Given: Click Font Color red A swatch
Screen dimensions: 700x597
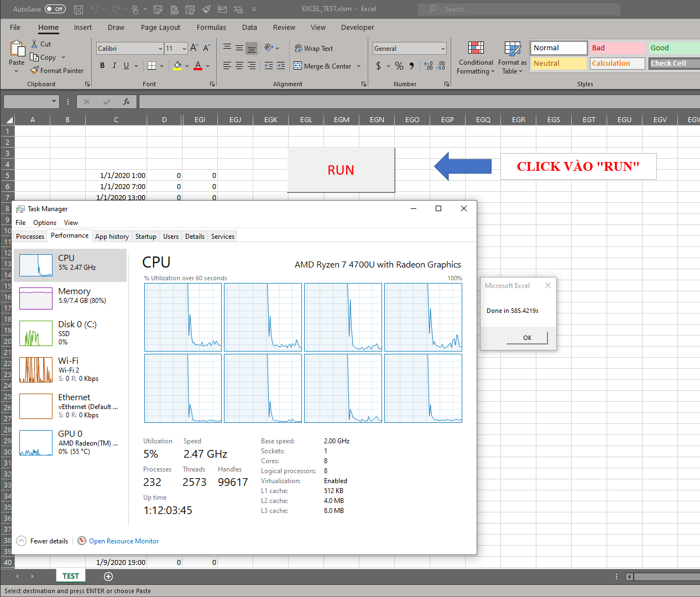Looking at the screenshot, I should coord(198,65).
